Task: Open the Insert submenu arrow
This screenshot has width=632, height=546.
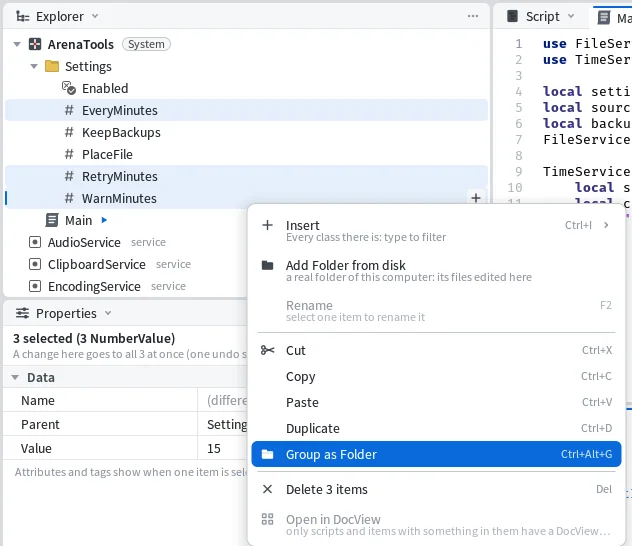Action: 606,225
